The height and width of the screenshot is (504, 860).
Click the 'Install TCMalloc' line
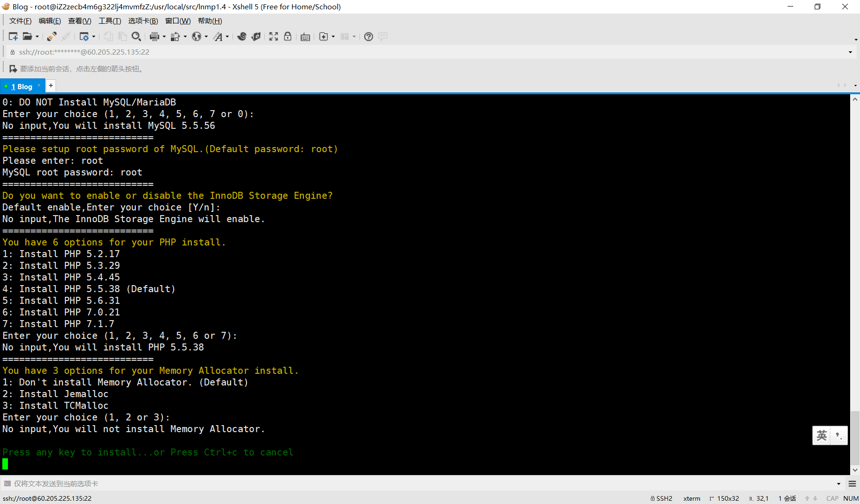click(55, 406)
